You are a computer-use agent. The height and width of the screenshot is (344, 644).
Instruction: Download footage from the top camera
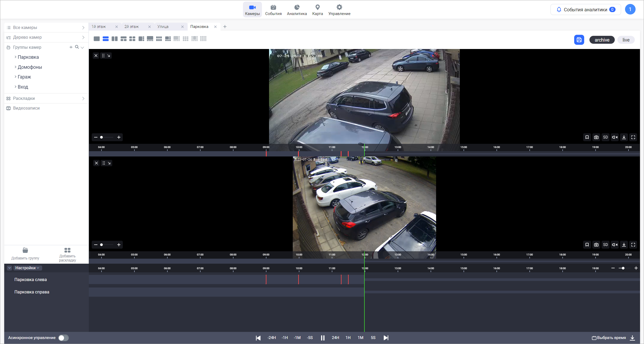[x=624, y=137]
